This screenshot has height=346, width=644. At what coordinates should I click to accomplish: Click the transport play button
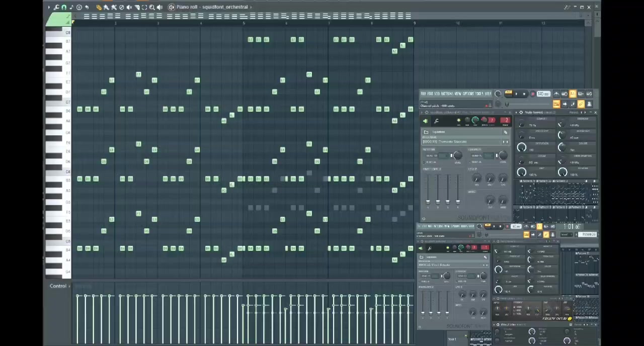pos(516,94)
